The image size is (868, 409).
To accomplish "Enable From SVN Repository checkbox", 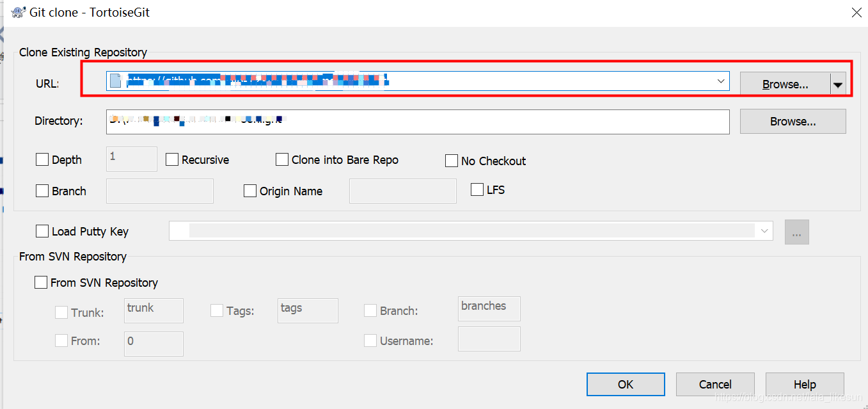I will [41, 282].
